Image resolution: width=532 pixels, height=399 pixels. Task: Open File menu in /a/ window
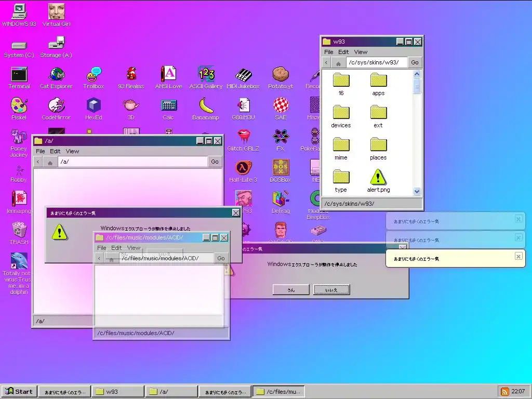41,151
